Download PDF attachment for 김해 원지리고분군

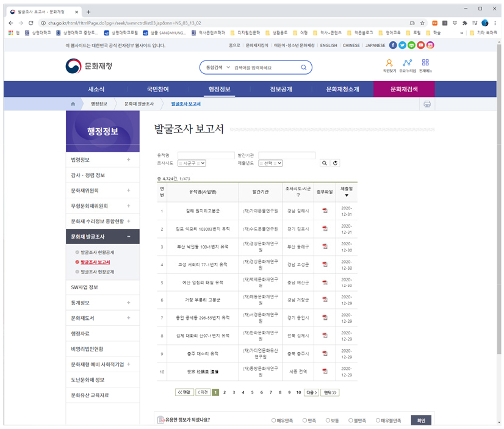(325, 211)
